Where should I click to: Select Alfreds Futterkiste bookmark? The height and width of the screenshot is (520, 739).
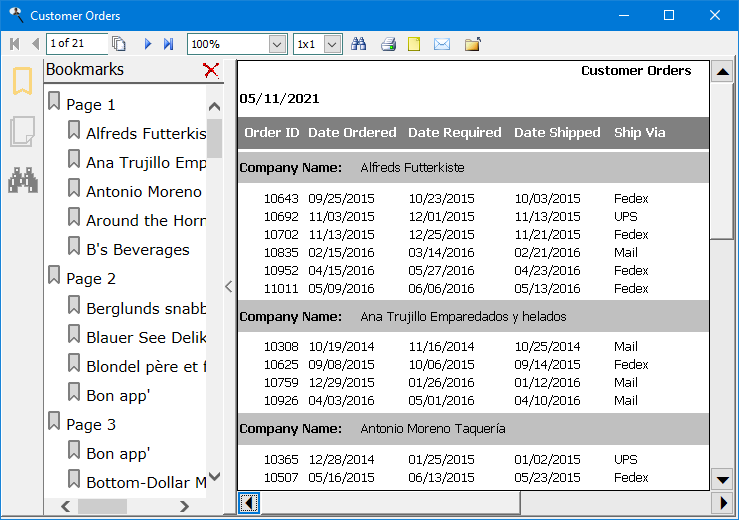click(x=146, y=133)
